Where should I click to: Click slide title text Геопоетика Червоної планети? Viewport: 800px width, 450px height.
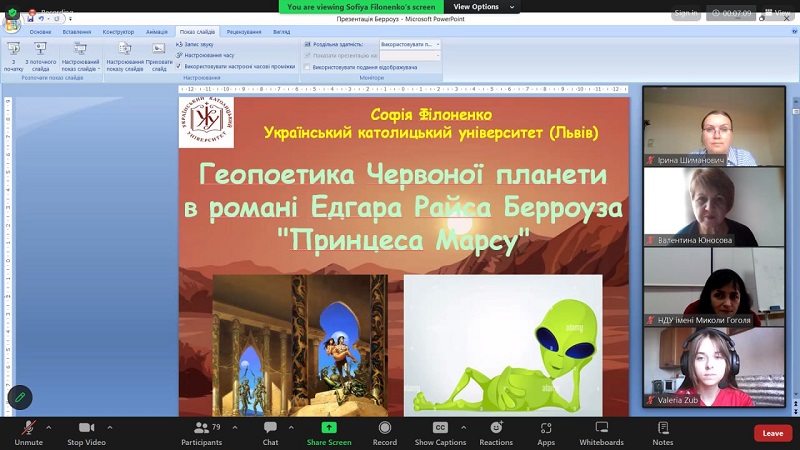[x=403, y=174]
